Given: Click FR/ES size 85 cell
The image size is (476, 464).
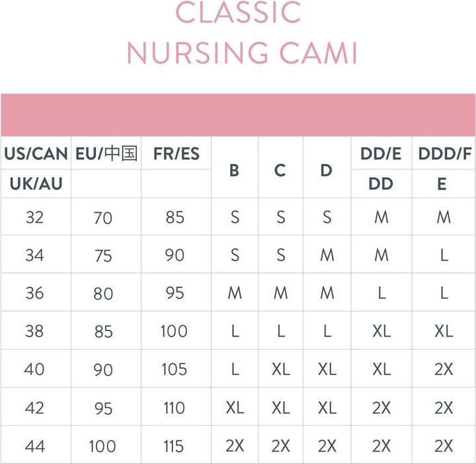Looking at the screenshot, I should 175,217.
